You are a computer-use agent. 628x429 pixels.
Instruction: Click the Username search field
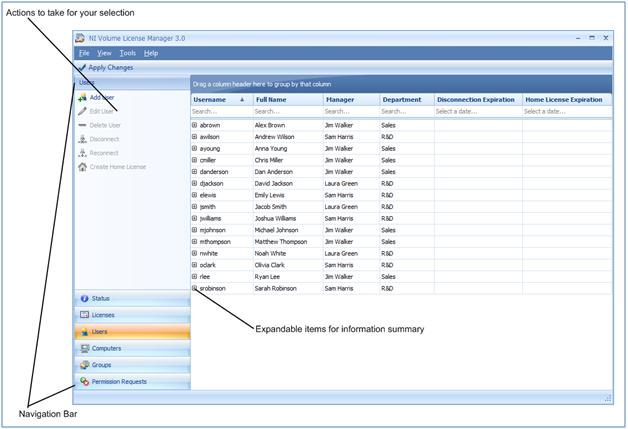[x=222, y=111]
